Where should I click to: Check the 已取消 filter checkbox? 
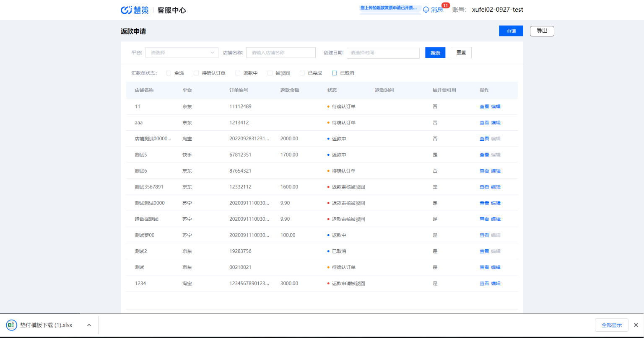pos(334,73)
